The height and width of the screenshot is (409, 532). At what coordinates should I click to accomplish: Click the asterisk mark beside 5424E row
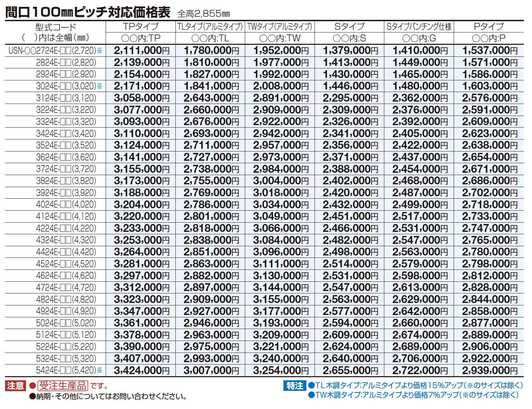pos(100,370)
